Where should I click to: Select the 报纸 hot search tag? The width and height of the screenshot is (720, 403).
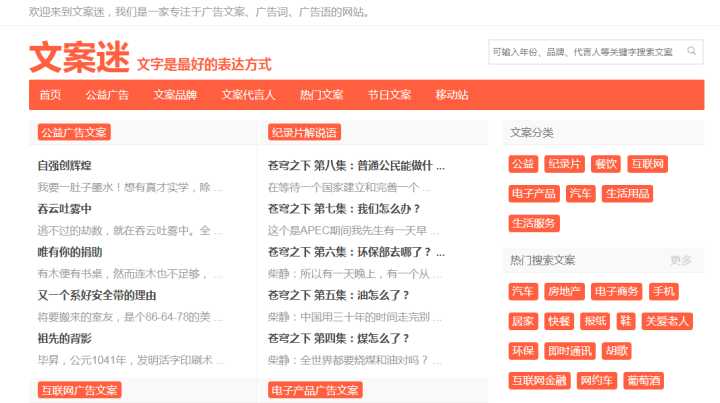pyautogui.click(x=595, y=321)
